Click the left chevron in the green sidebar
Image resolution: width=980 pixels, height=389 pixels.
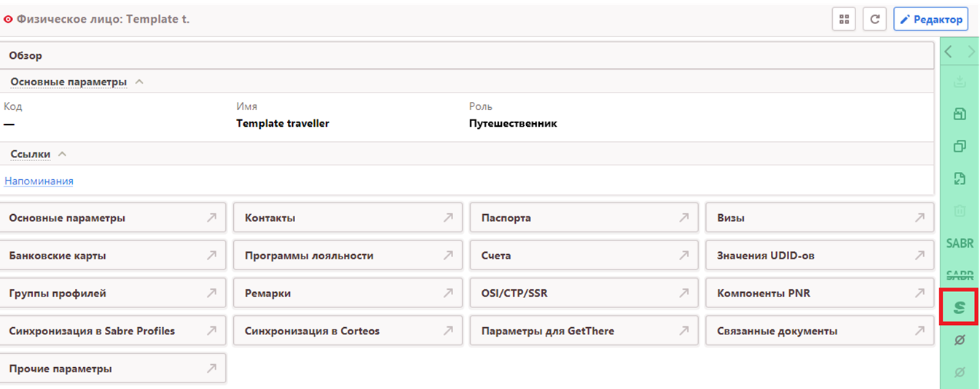pos(948,52)
